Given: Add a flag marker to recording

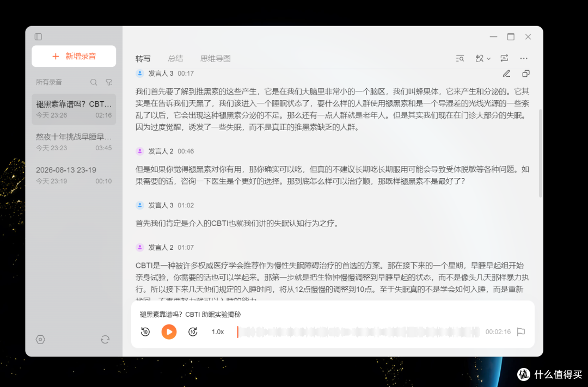Looking at the screenshot, I should pos(521,332).
